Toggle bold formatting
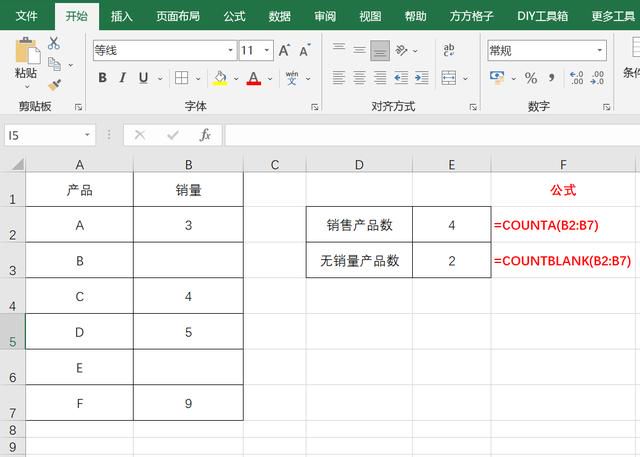 coord(102,78)
